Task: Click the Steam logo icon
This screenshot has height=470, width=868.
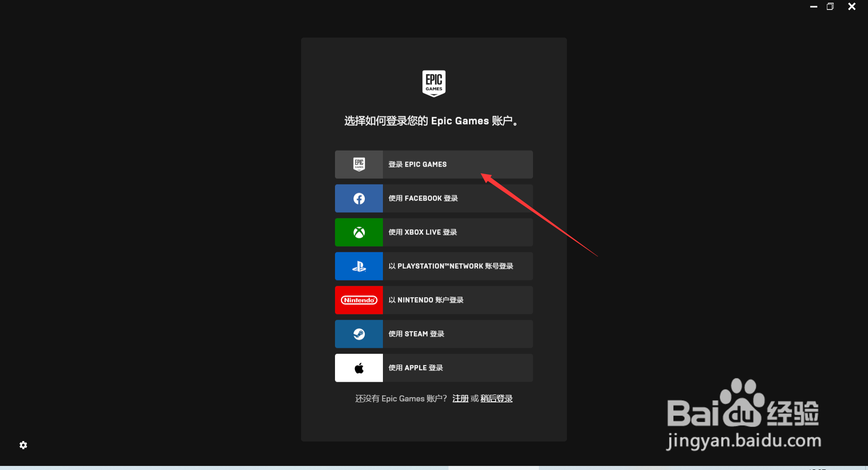Action: [359, 334]
